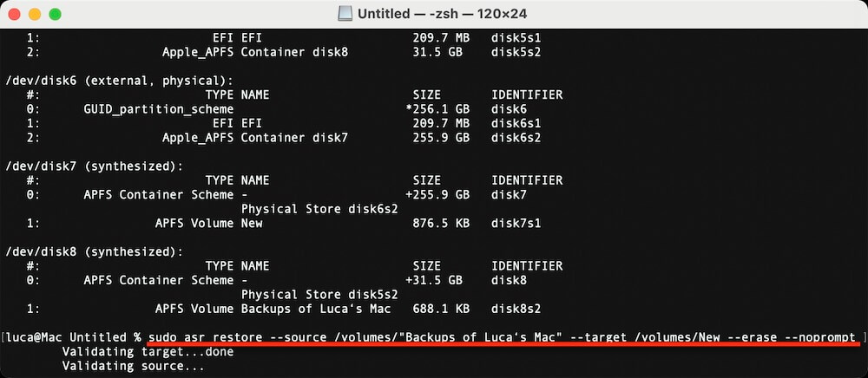Close the Terminal window with red button
Viewport: 868px width, 378px height.
(15, 15)
